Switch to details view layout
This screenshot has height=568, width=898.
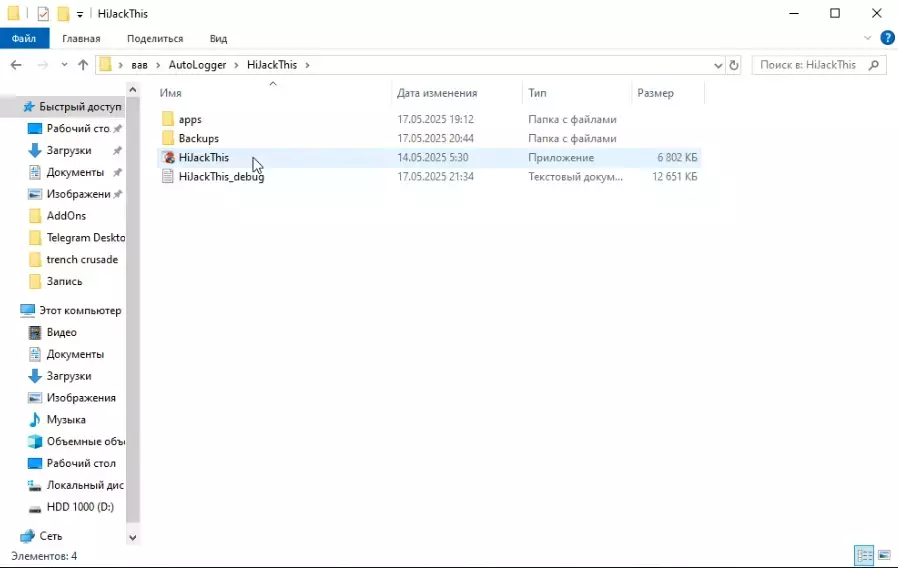[864, 555]
